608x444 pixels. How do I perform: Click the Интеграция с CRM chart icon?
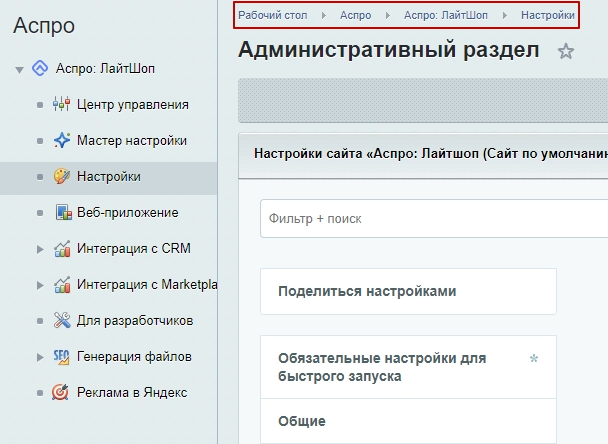(62, 249)
